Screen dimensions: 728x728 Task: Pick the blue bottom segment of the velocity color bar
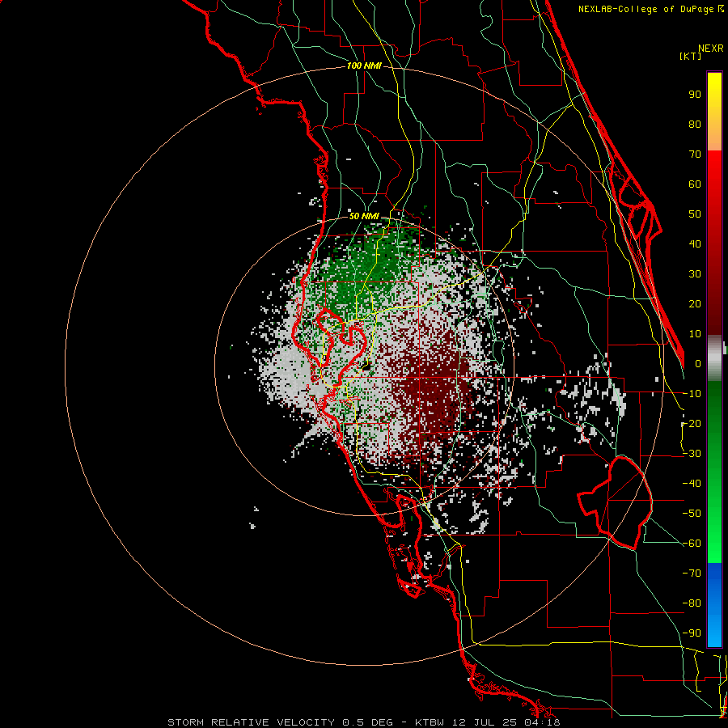(714, 605)
